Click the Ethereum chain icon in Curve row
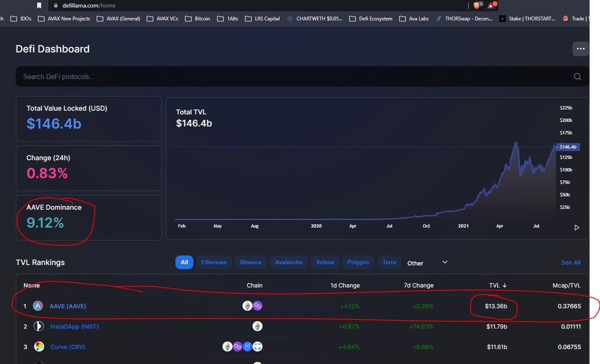The width and height of the screenshot is (600, 364). click(x=227, y=347)
